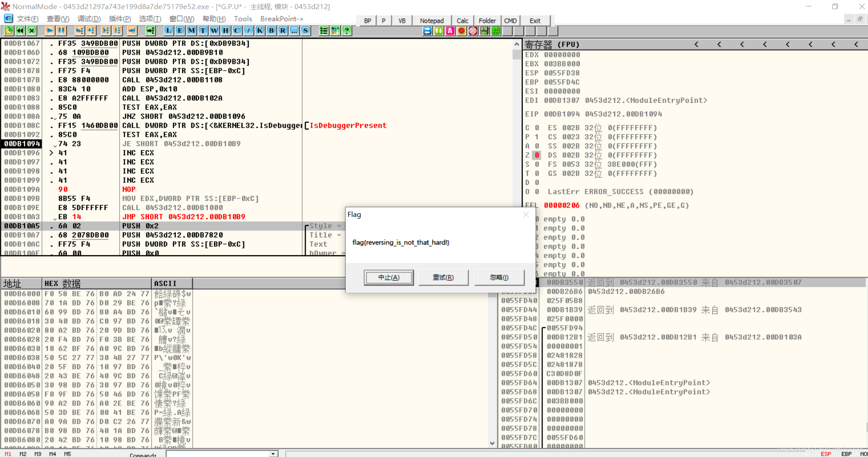
Task: Click the Trace Over toolbar icon
Action: tap(117, 31)
